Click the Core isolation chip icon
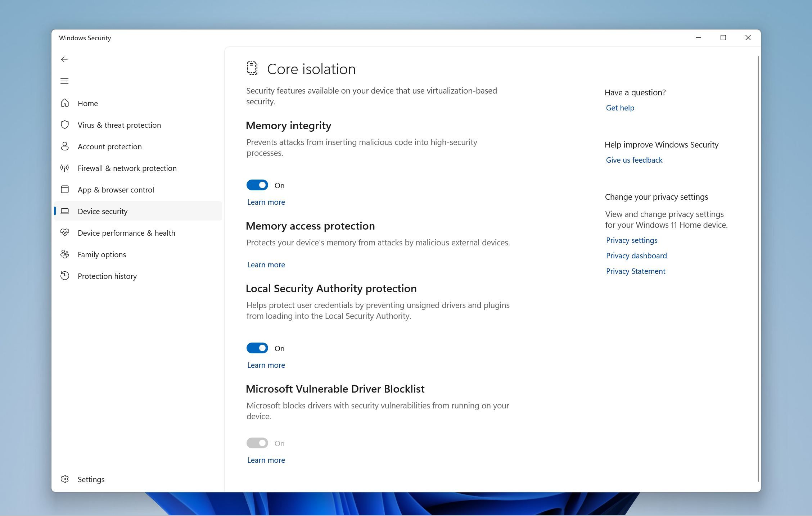The image size is (812, 516). pyautogui.click(x=252, y=68)
